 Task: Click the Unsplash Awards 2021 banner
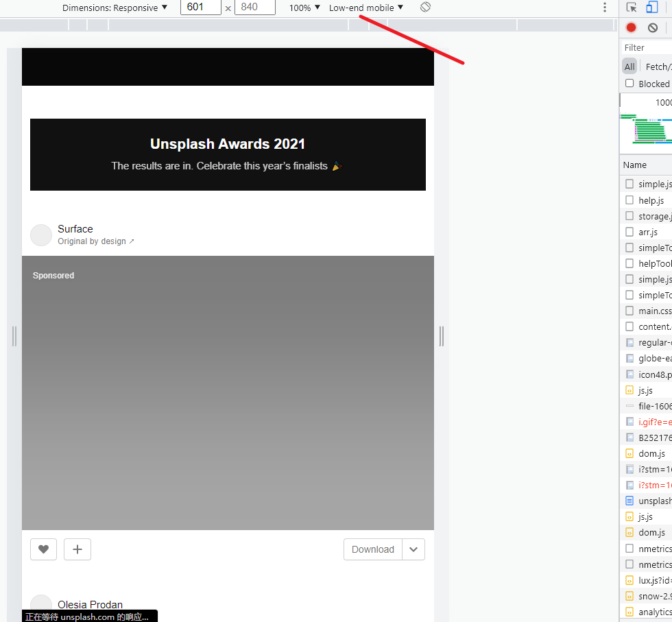228,154
